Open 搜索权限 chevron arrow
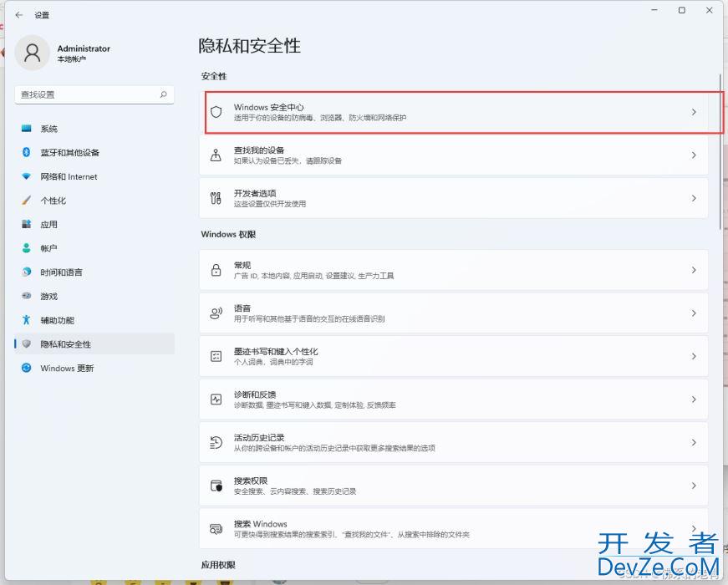Image resolution: width=728 pixels, height=585 pixels. pyautogui.click(x=694, y=486)
